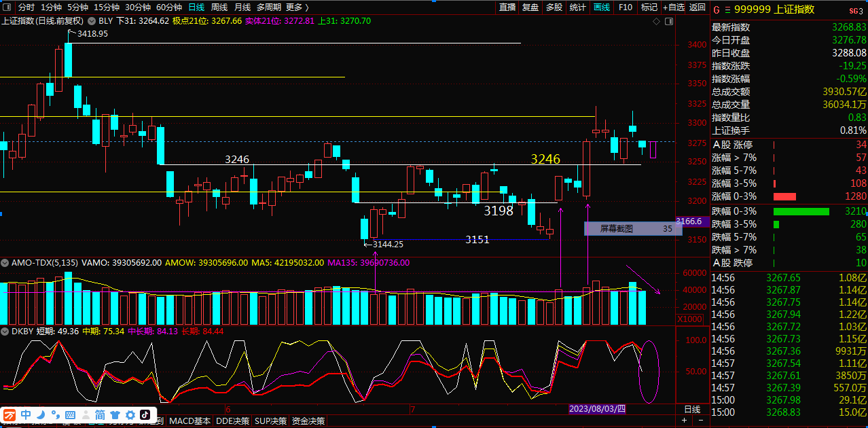Click the side panel icon above price axis
Viewport: 868px width, 428px height.
point(669,21)
